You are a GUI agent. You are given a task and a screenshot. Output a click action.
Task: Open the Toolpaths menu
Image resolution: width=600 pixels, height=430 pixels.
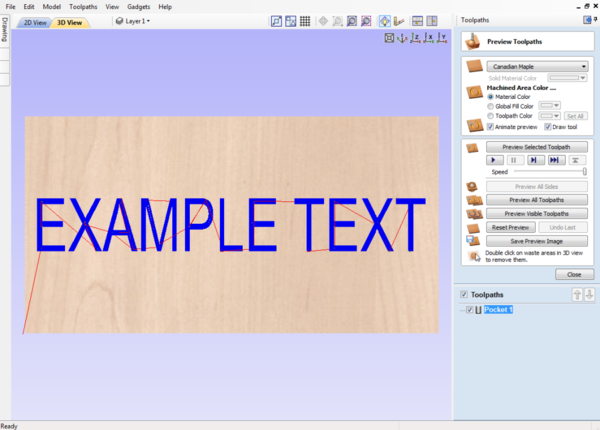pos(83,6)
